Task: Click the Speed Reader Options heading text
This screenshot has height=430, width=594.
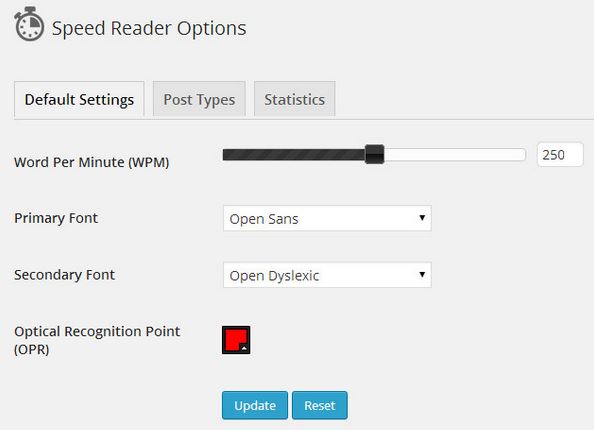Action: coord(149,28)
